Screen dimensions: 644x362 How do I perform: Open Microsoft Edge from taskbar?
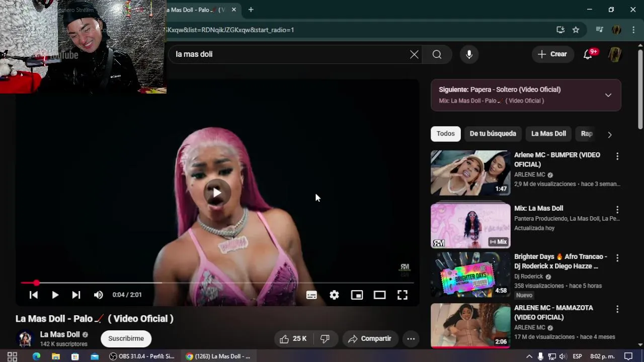point(36,356)
